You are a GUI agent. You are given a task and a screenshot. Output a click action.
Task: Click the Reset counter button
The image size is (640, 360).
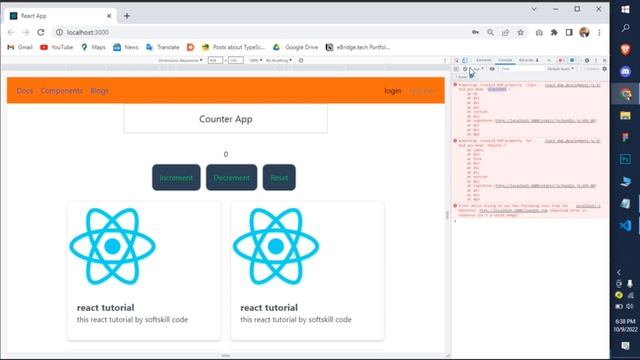[x=279, y=178]
